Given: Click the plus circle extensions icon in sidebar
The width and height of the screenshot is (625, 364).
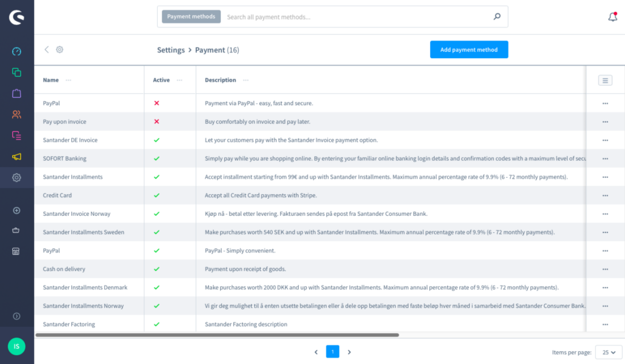Looking at the screenshot, I should [x=17, y=210].
